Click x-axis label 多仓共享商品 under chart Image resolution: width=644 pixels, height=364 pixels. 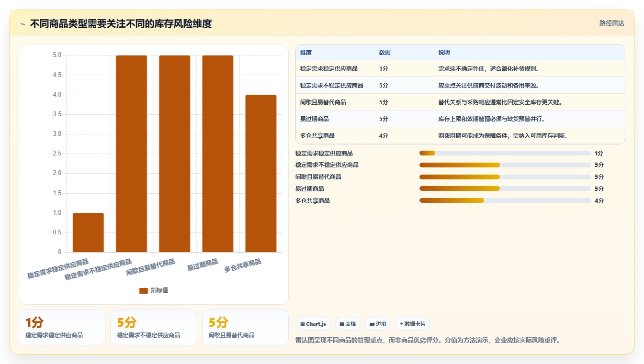tap(243, 266)
